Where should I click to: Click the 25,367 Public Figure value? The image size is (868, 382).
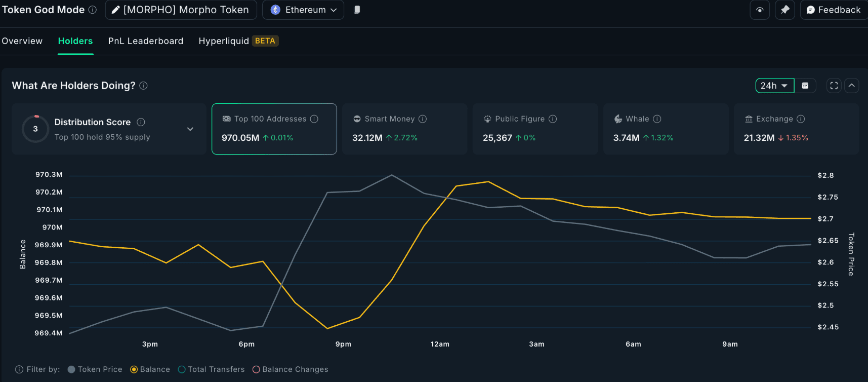pyautogui.click(x=498, y=138)
